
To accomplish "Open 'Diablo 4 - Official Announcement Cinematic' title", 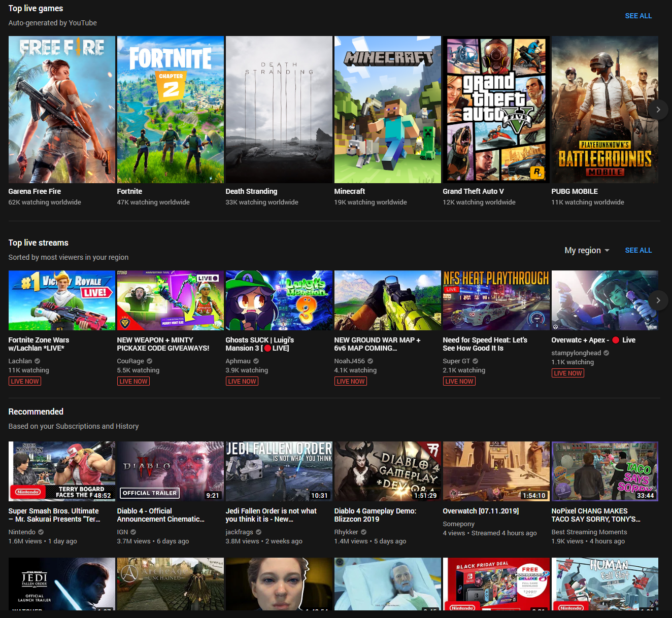I will click(161, 515).
